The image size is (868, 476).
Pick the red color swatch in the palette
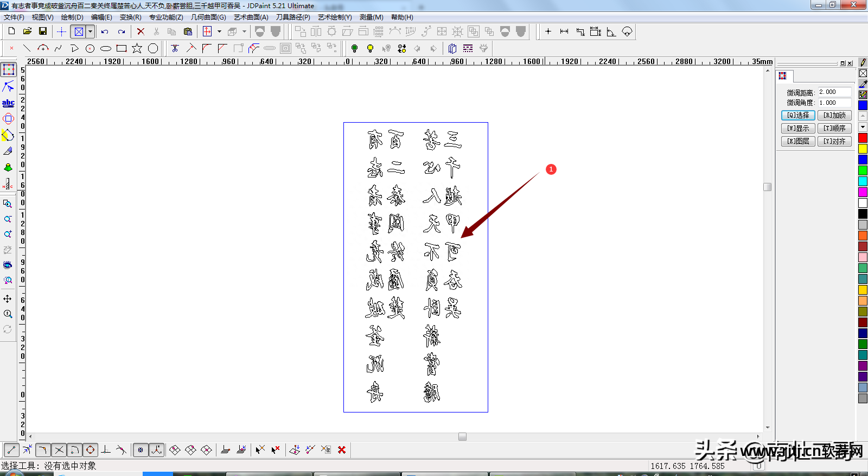coord(863,138)
